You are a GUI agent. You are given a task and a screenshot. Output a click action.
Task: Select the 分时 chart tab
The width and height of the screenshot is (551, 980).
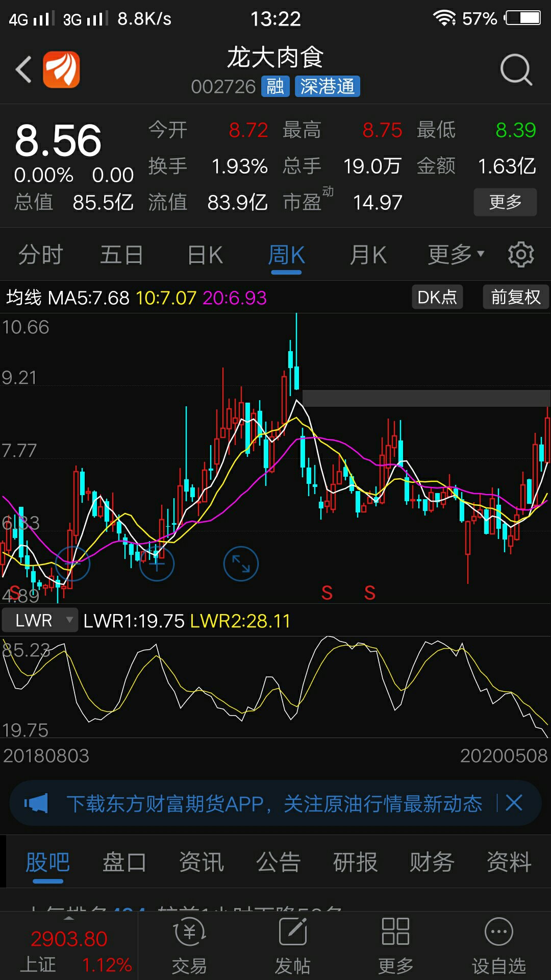coord(41,255)
